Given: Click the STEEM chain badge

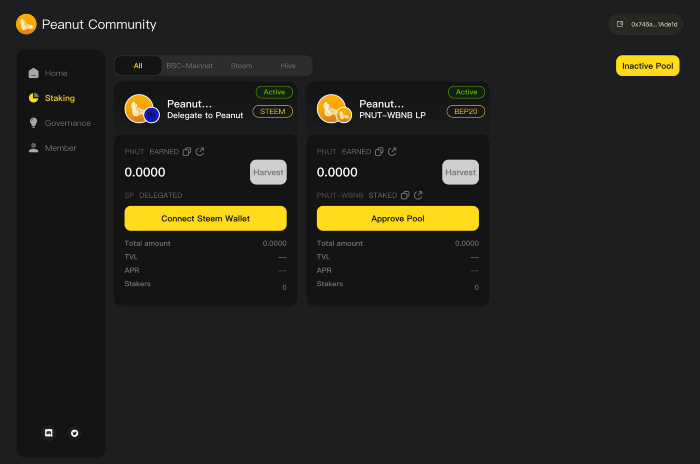Looking at the screenshot, I should pyautogui.click(x=273, y=111).
